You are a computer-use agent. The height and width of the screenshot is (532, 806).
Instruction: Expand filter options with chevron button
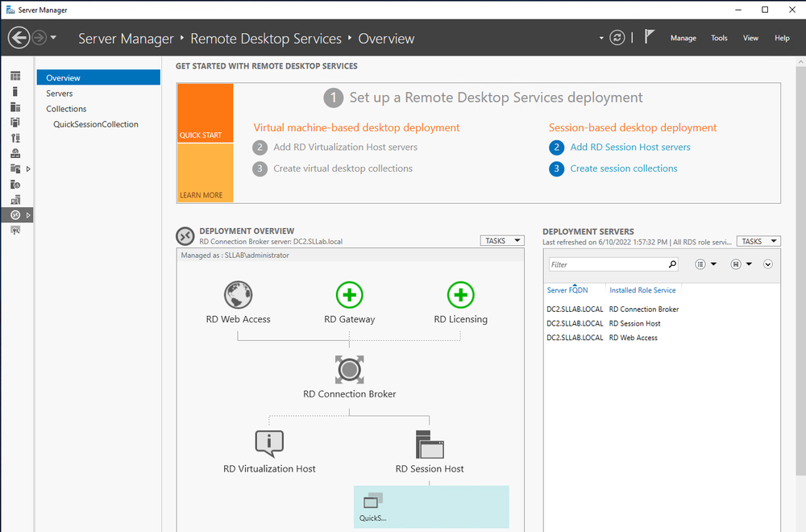(x=768, y=264)
